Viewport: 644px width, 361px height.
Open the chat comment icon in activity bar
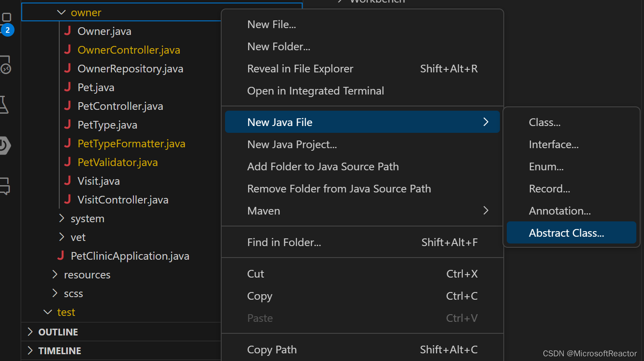pos(5,186)
